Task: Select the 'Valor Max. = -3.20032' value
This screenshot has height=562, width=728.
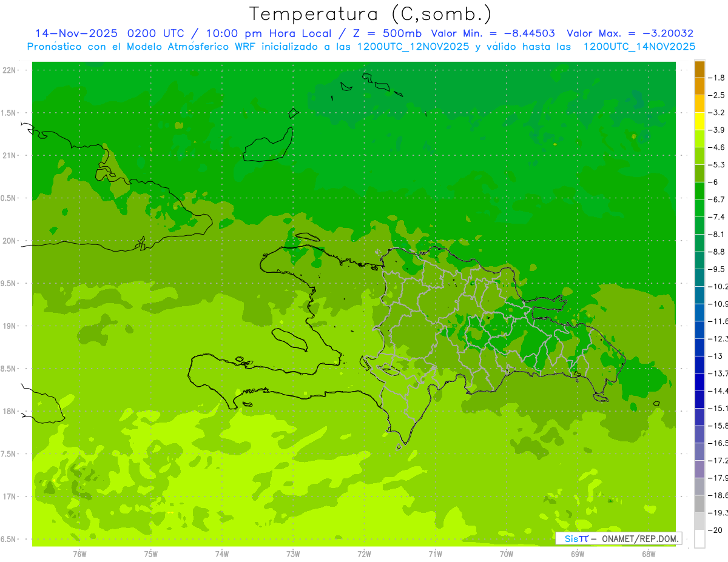Action: 630,33
